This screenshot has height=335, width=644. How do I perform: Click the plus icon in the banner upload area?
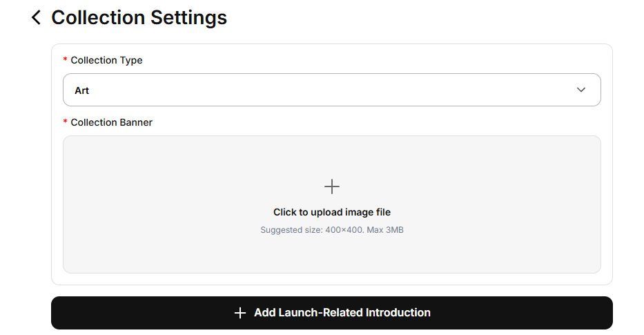(332, 186)
